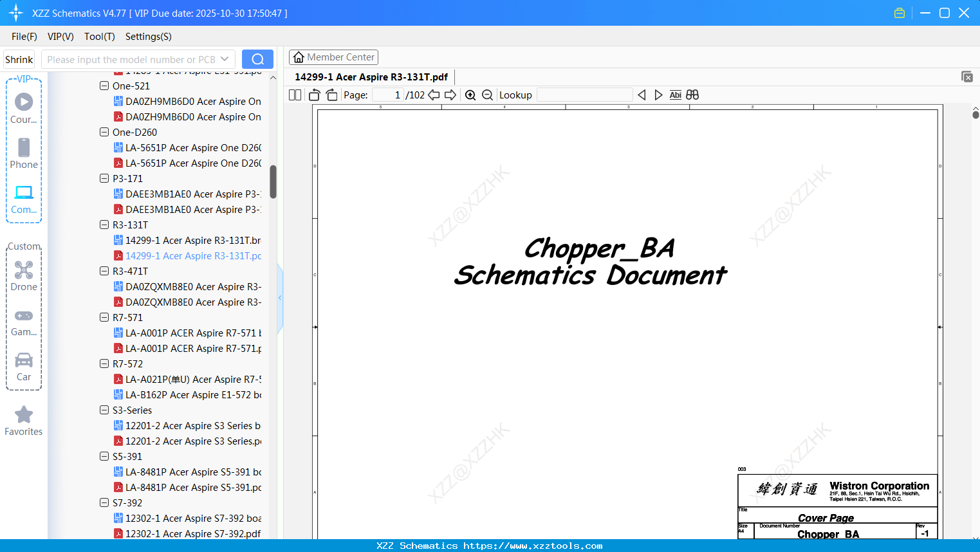The image size is (980, 552).
Task: Collapse the R7-571 tree folder
Action: [x=104, y=317]
